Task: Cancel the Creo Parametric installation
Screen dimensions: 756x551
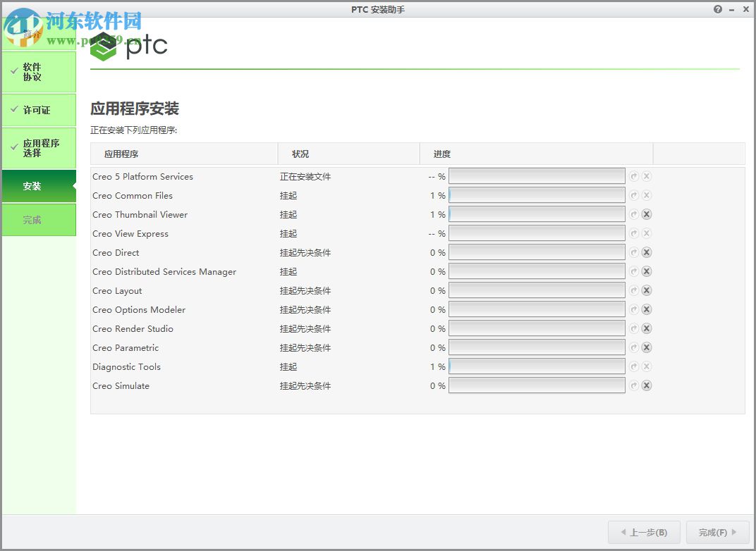Action: click(647, 347)
